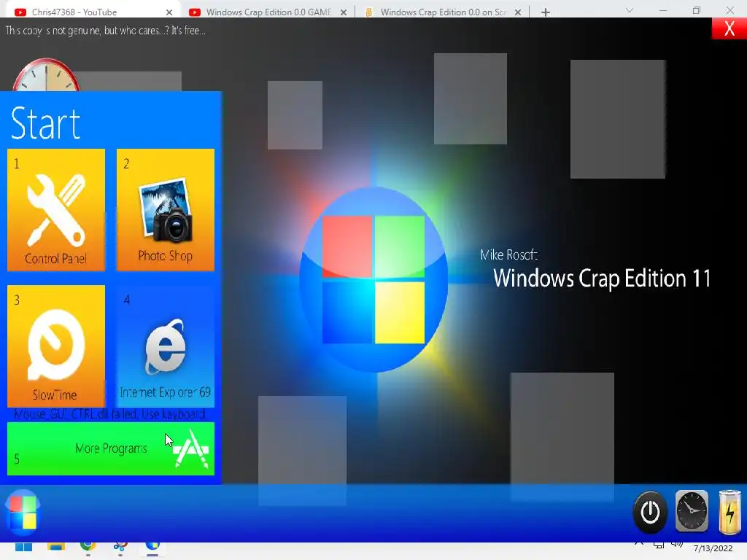Close the Scratch browser tab
747x560 pixels.
[518, 12]
